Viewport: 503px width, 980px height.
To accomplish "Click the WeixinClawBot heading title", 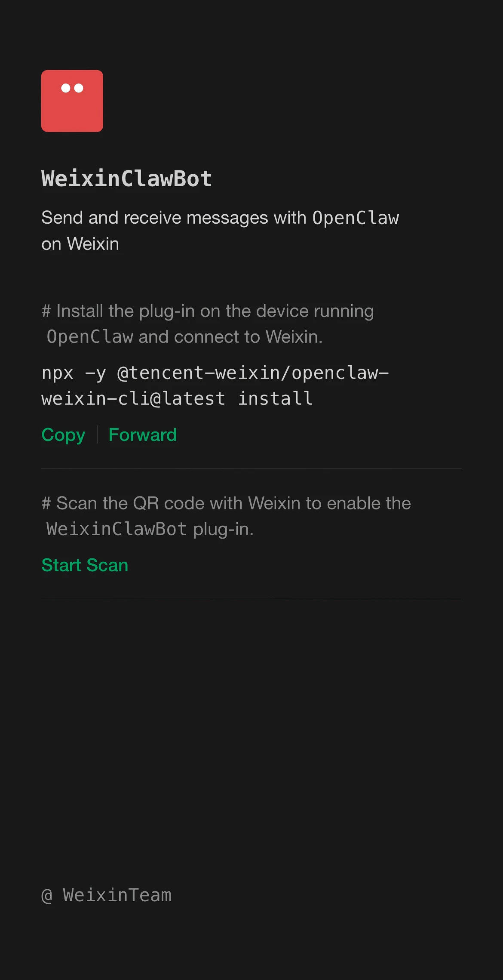I will pos(127,179).
